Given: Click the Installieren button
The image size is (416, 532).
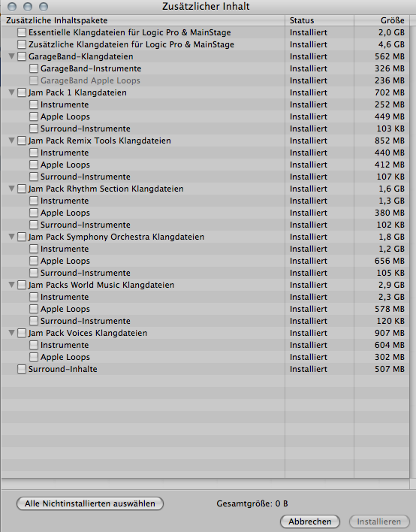Looking at the screenshot, I should [x=378, y=521].
